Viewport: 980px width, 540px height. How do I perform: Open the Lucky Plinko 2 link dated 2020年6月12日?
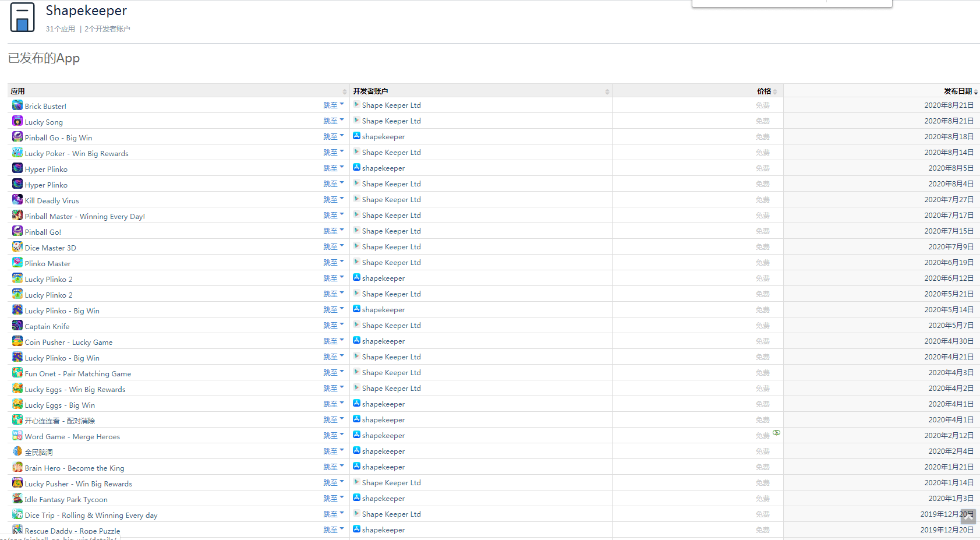tap(49, 280)
